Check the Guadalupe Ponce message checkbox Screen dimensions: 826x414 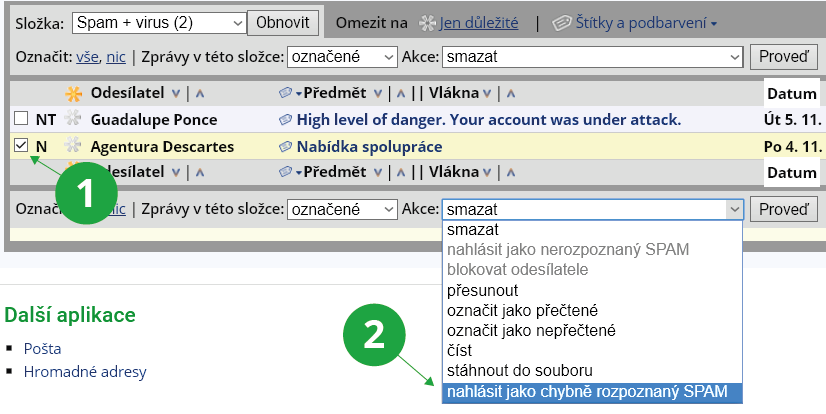click(x=21, y=119)
